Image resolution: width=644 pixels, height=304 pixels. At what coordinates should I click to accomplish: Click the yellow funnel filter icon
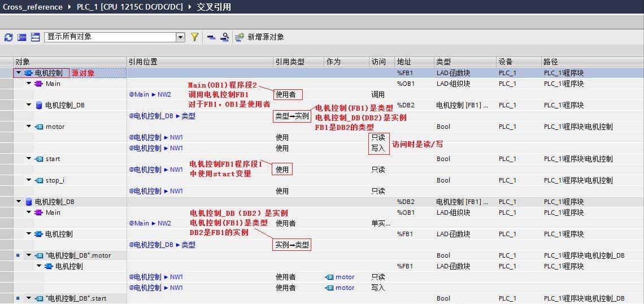point(195,37)
